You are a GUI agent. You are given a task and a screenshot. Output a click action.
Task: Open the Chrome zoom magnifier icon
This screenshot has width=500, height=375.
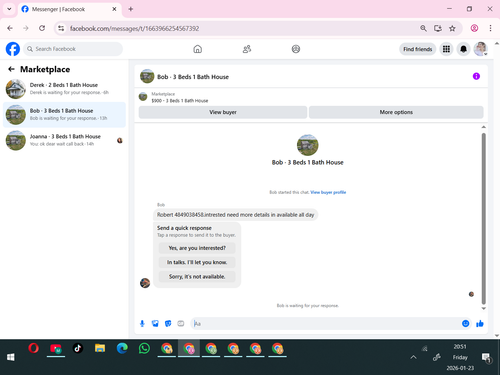tap(423, 28)
